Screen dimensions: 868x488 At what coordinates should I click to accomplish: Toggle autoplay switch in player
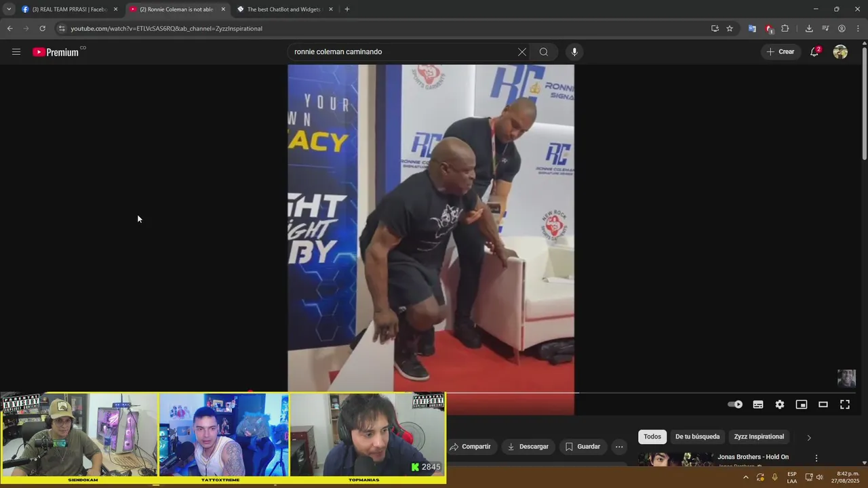point(736,405)
